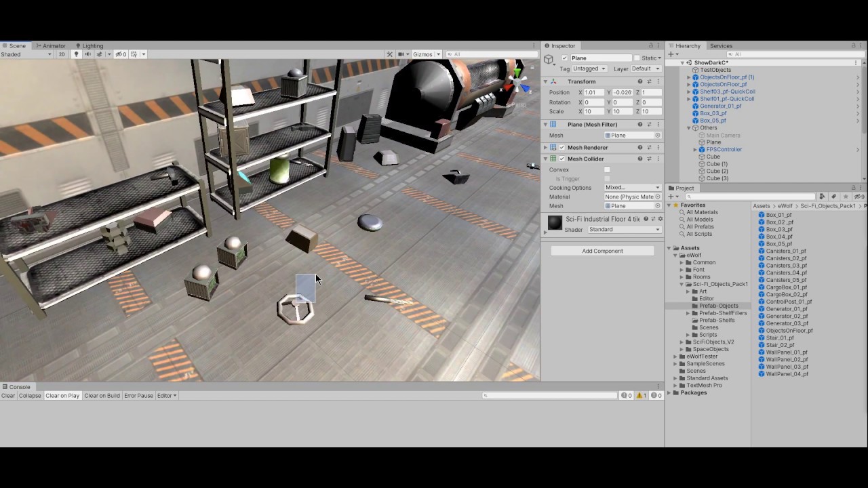This screenshot has height=488, width=868.
Task: Toggle Error Pause in Console
Action: pos(138,395)
